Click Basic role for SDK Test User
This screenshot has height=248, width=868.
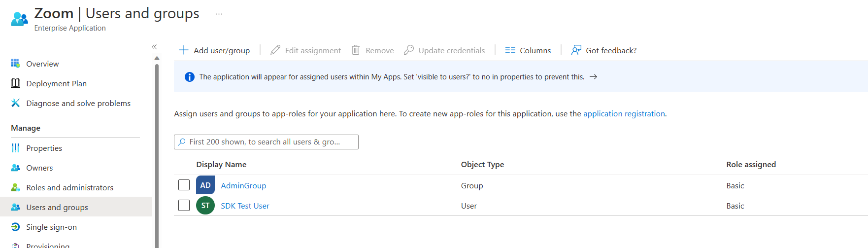click(x=735, y=206)
